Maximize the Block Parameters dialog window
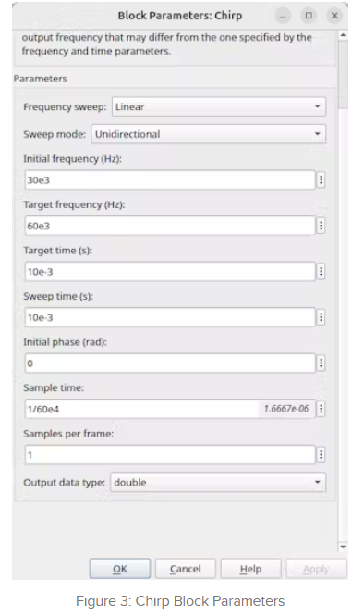The width and height of the screenshot is (364, 615). pos(309,16)
